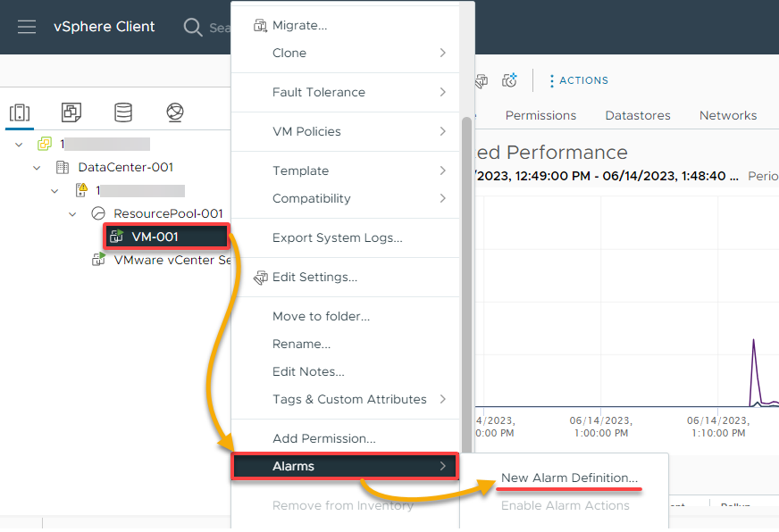
Task: Collapse the ResourcePool-001 tree node
Action: [72, 214]
